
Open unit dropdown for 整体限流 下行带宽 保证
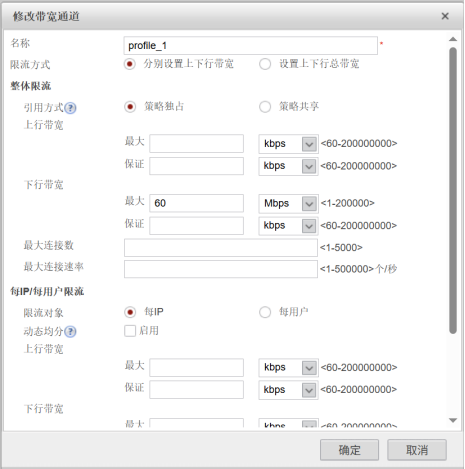coord(288,226)
